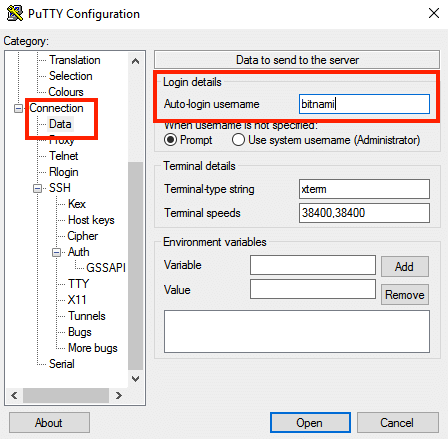Collapse the Auth tree node

click(x=57, y=252)
